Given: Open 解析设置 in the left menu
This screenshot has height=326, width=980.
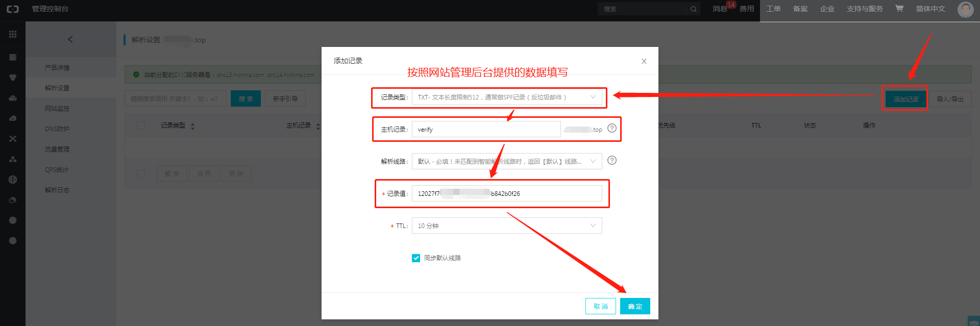Looking at the screenshot, I should [57, 88].
